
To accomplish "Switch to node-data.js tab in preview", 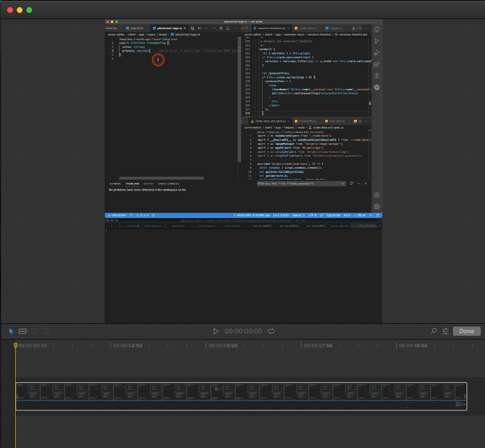I will click(306, 28).
